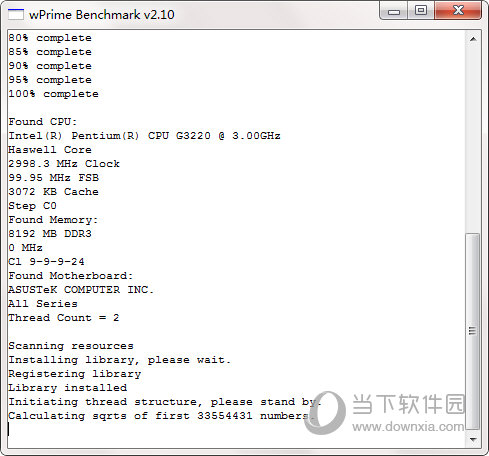489x456 pixels.
Task: Click the scrollbar track above the thumb
Action: (x=472, y=140)
